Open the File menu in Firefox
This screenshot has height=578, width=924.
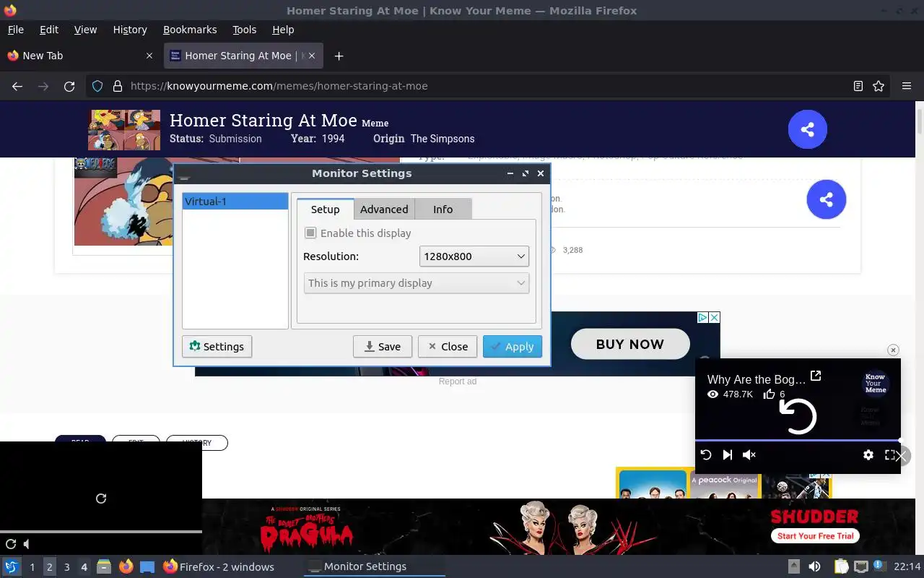tap(15, 30)
